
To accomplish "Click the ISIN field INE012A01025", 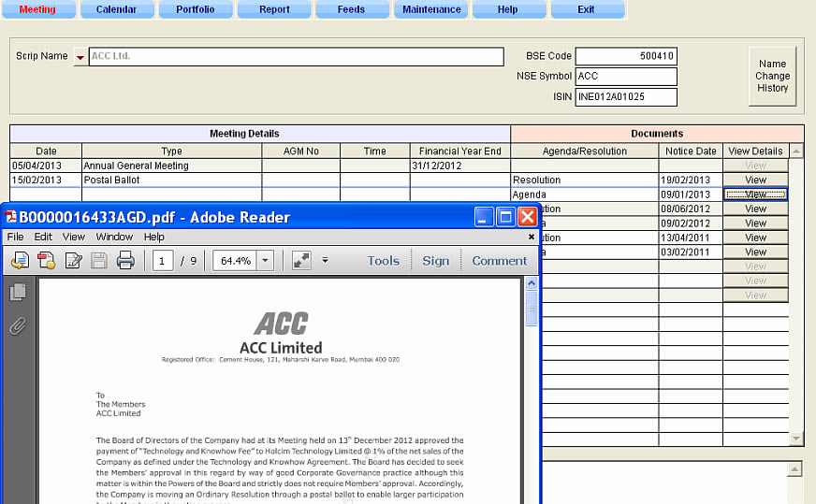I will point(626,96).
